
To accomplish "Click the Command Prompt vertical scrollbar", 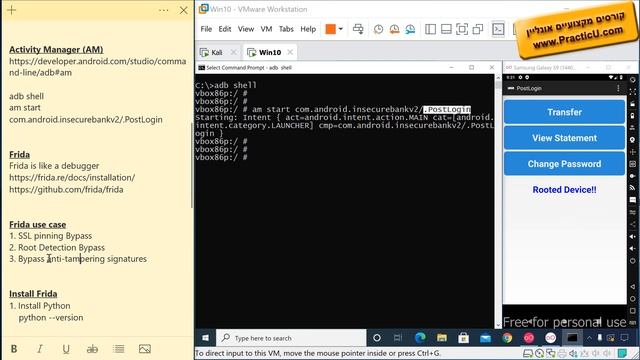I will point(498,201).
